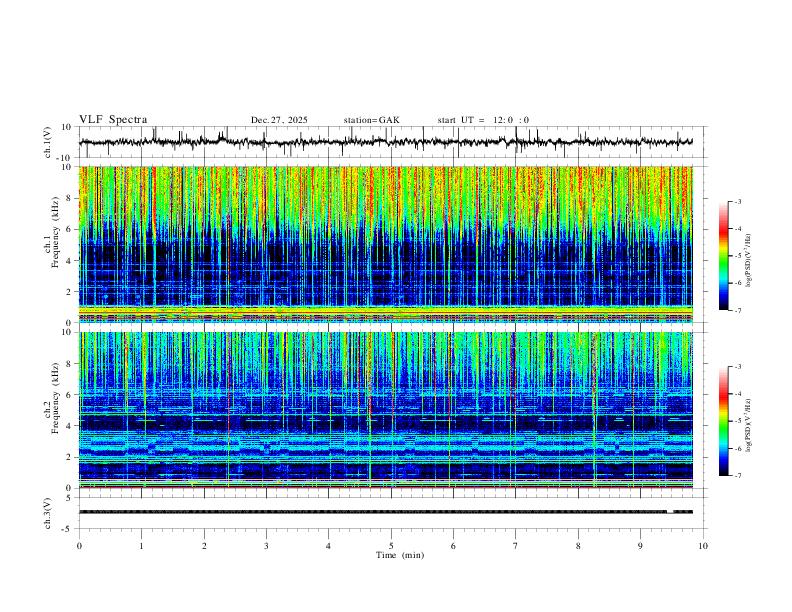Select the "start UT = 12:0 :0" text
The image size is (792, 612).
(483, 120)
